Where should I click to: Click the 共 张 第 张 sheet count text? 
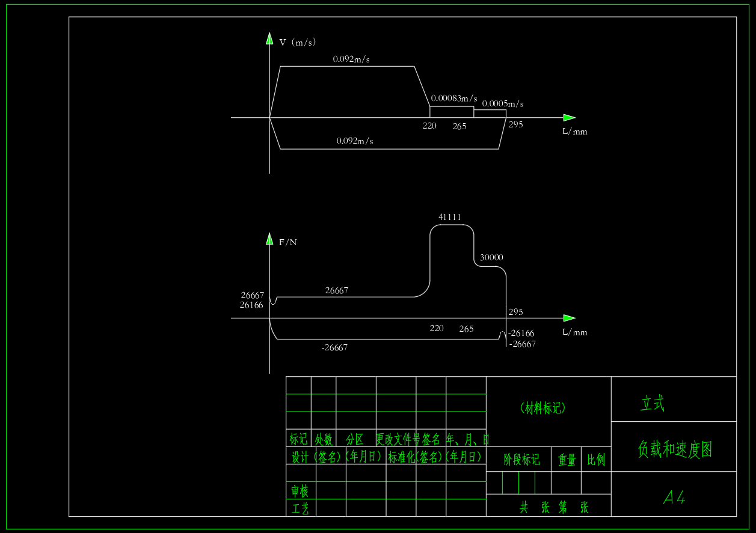pos(555,508)
